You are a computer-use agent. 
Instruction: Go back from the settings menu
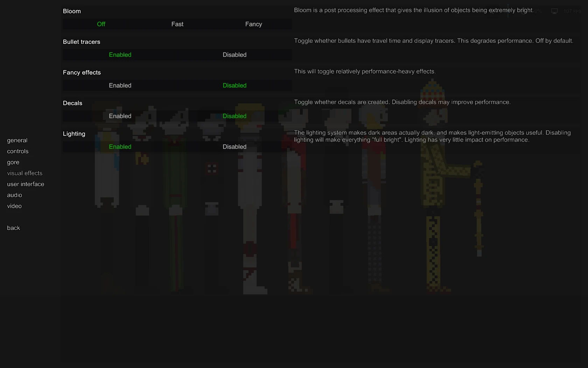click(x=14, y=228)
